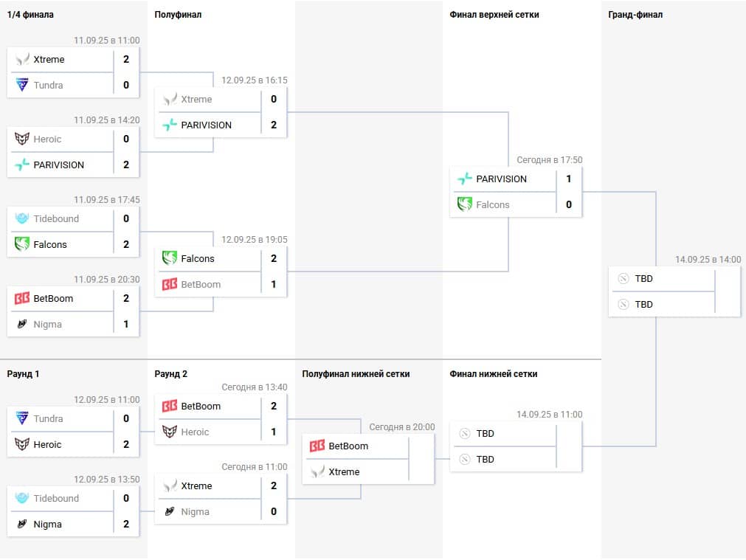Screen dimensions: 746x560
Task: Click the Falcons team name in the upper bracket final
Action: click(x=493, y=204)
